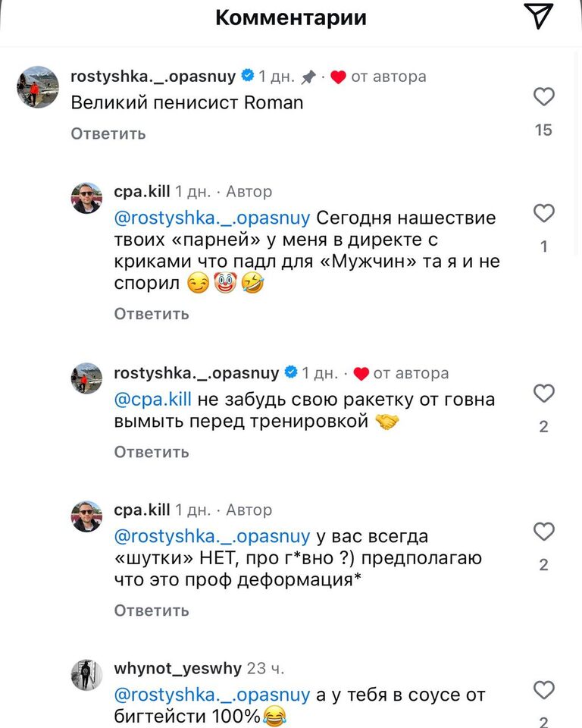
Task: Like the reply mentioning "ракетку"
Action: (x=544, y=394)
